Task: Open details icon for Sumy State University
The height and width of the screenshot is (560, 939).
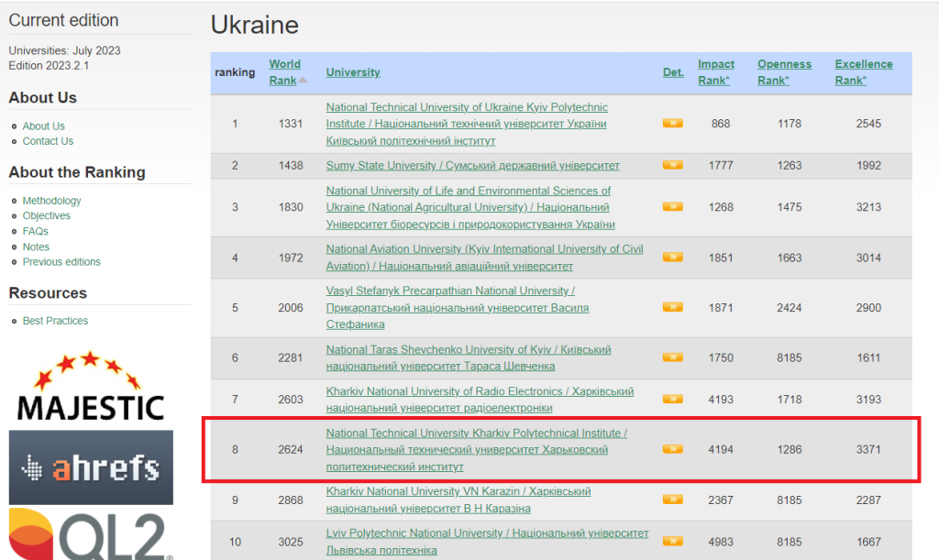Action: coord(672,165)
